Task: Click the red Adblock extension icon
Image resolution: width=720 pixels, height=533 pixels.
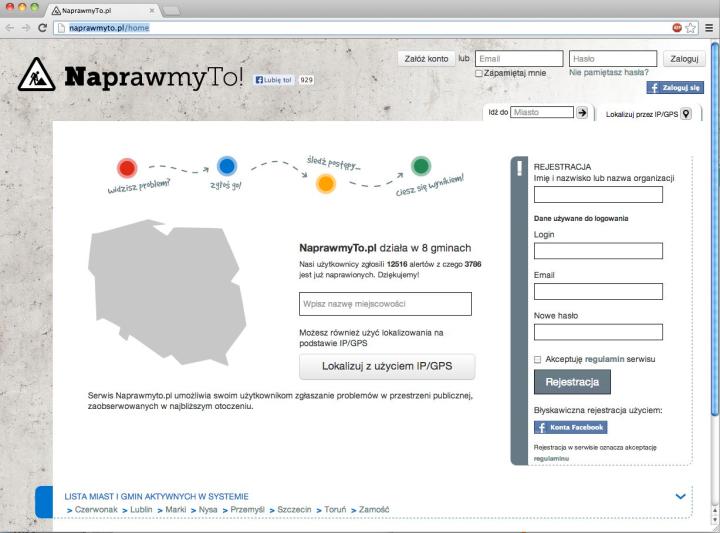Action: point(677,28)
